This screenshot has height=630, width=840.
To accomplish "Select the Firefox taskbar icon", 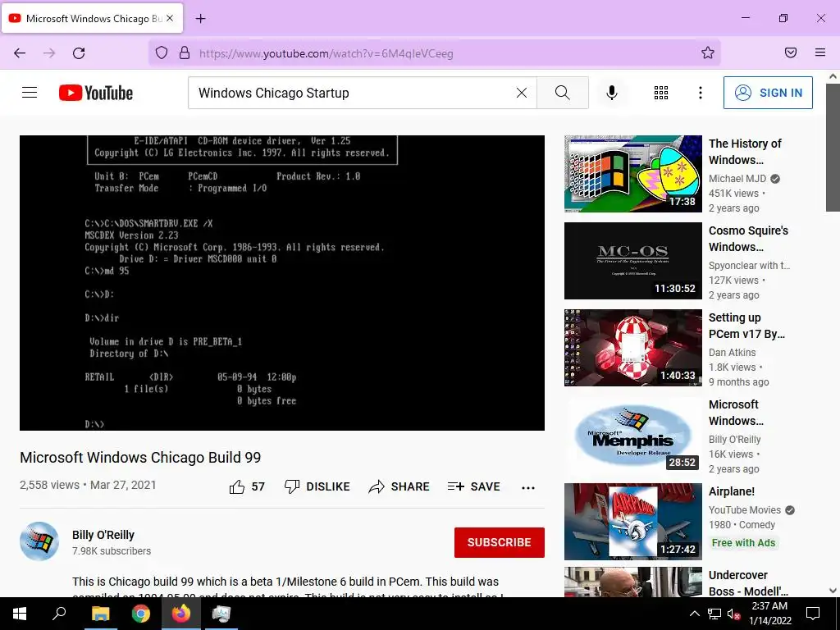I will pyautogui.click(x=180, y=614).
